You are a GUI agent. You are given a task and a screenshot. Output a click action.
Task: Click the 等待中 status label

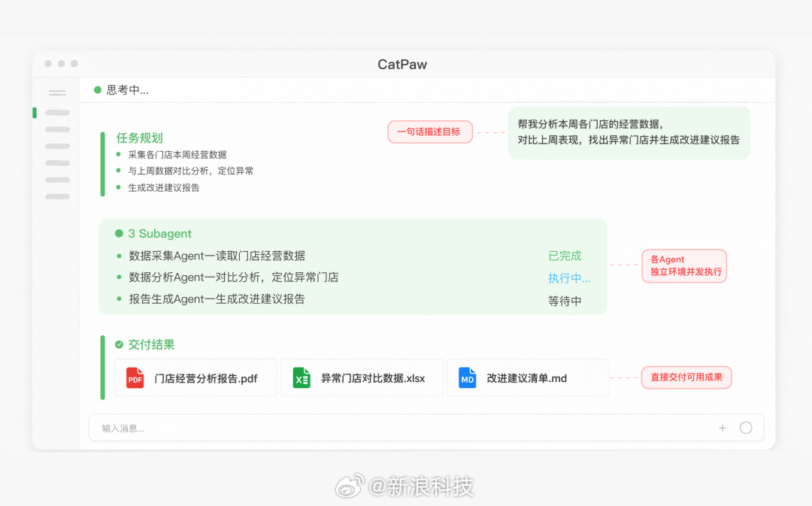point(565,301)
